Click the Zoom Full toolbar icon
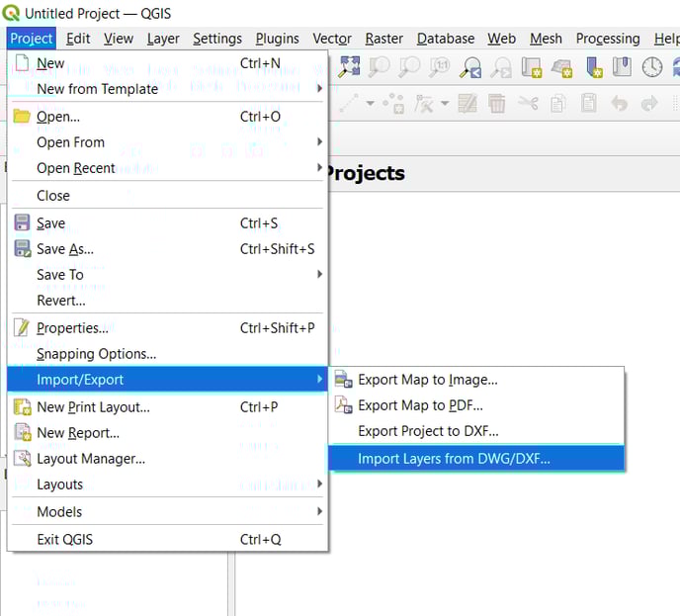680x616 pixels. pyautogui.click(x=349, y=67)
